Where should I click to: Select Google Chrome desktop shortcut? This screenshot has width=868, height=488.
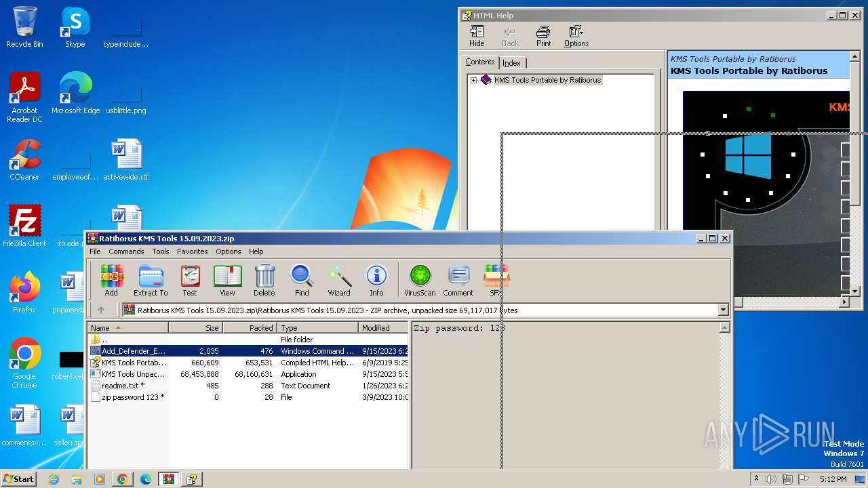24,363
